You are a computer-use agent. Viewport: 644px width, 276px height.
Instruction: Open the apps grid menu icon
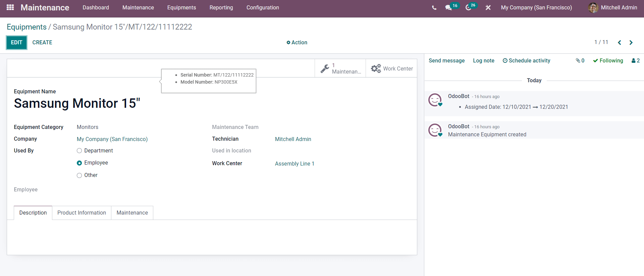[10, 7]
